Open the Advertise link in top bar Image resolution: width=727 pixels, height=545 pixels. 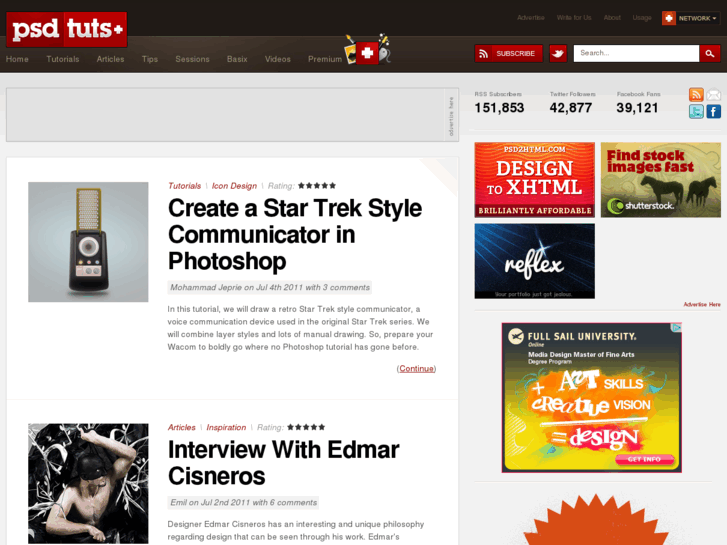tap(531, 18)
